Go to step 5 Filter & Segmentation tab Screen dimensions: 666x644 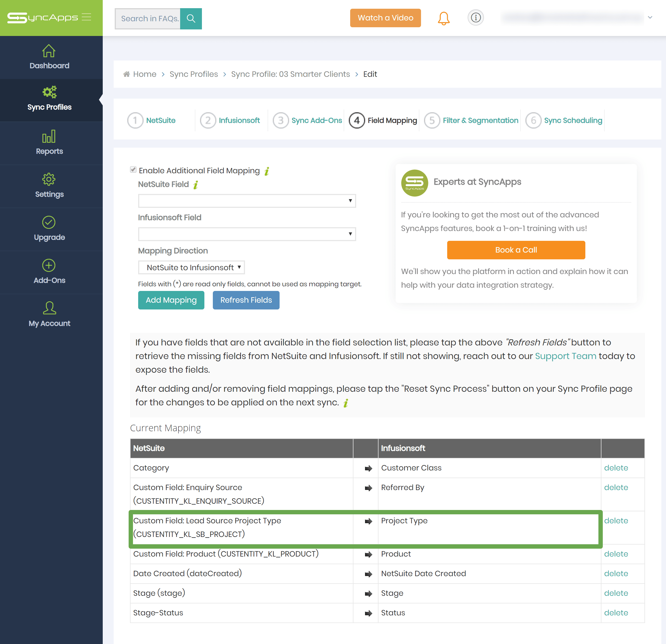tap(471, 120)
